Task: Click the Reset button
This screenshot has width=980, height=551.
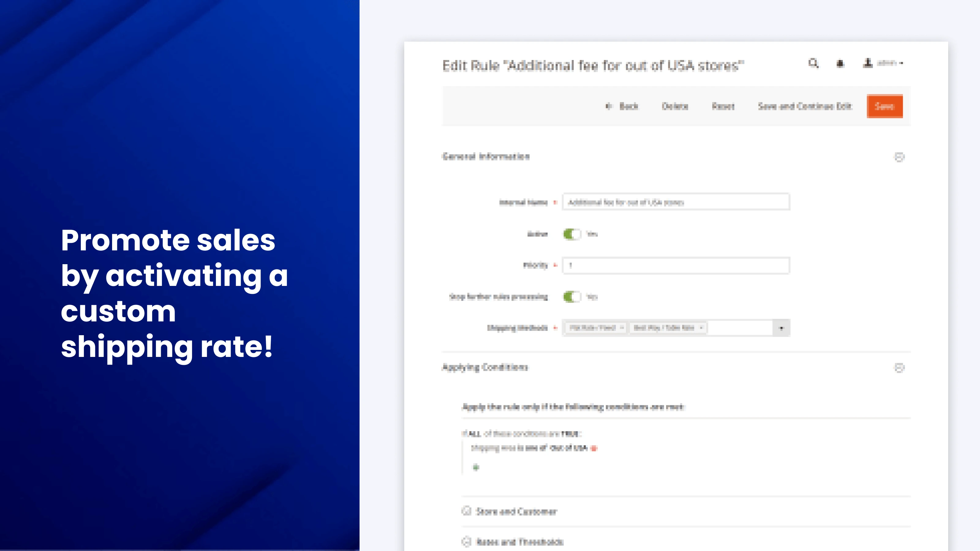Action: click(x=723, y=106)
